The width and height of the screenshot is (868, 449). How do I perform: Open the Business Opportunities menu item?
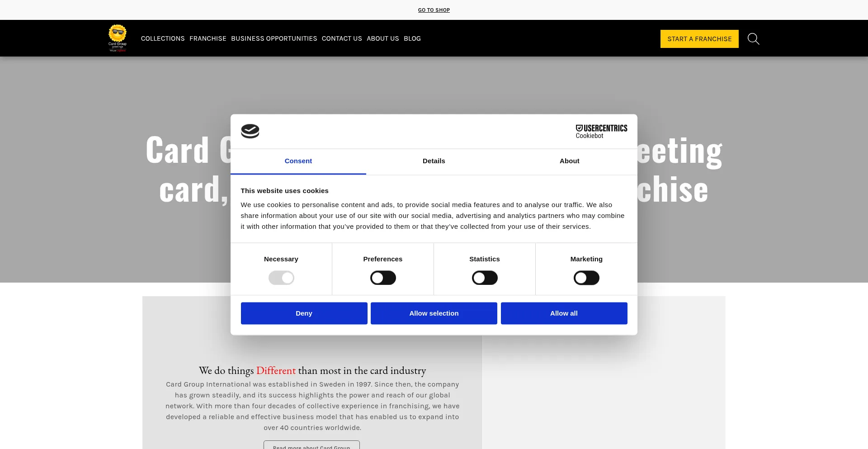click(274, 38)
